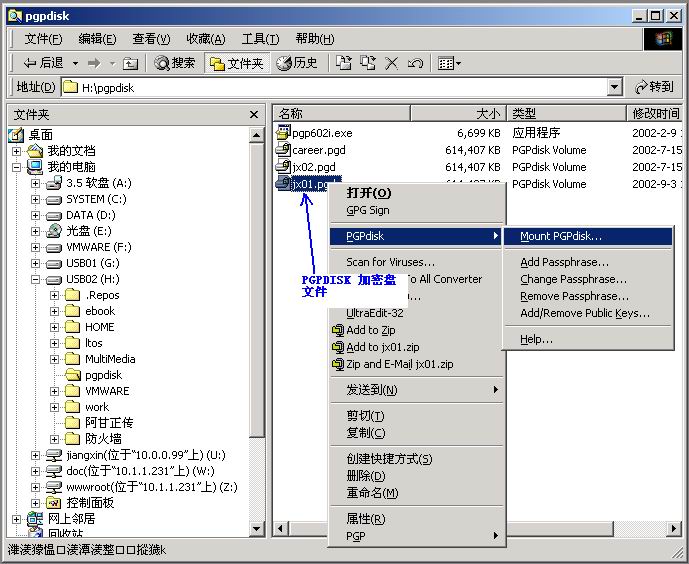Close the Folders pane with X
The width and height of the screenshot is (689, 564).
(x=254, y=115)
